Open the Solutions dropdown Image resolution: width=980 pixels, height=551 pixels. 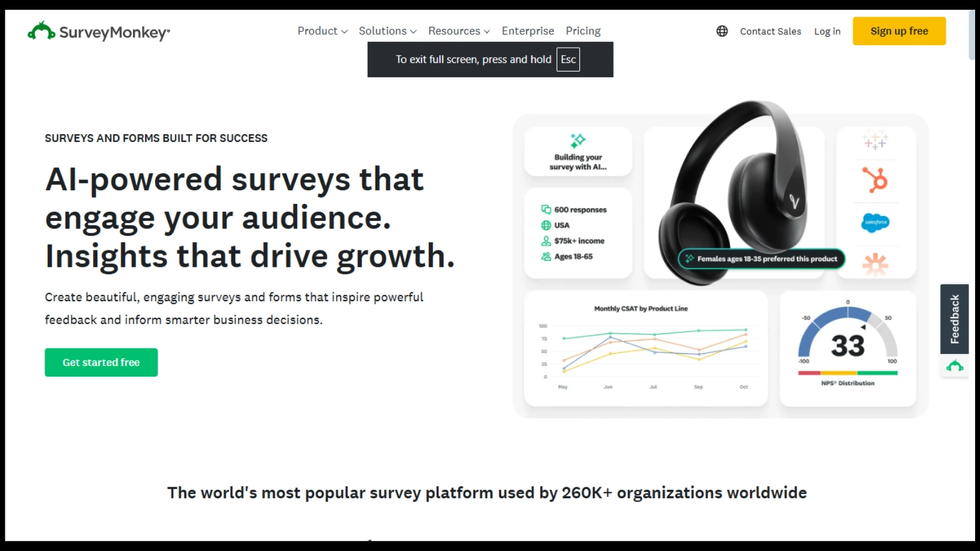(387, 31)
